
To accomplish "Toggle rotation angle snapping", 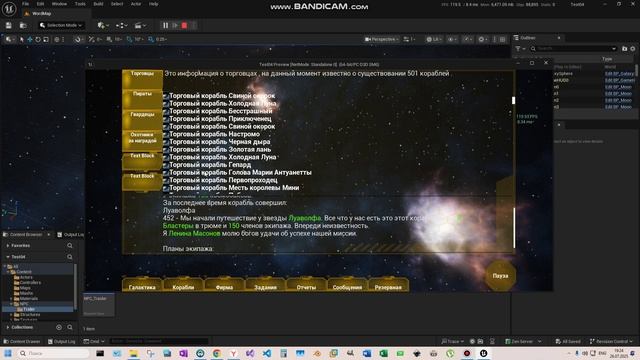I will (129, 40).
